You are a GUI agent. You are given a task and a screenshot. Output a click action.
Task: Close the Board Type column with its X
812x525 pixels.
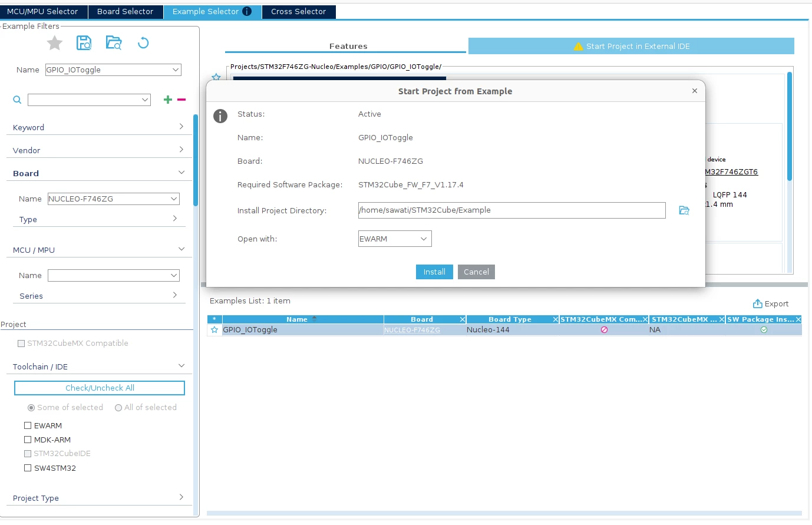click(x=556, y=319)
